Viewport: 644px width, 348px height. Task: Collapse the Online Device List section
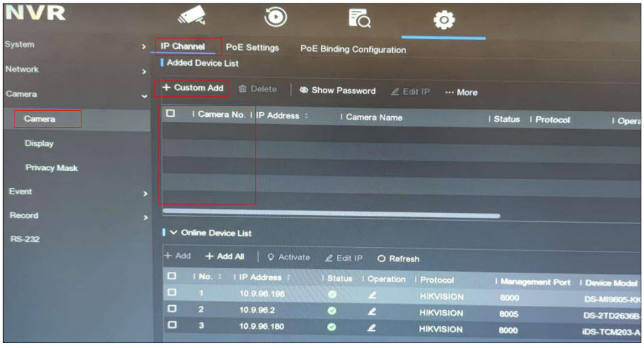174,232
